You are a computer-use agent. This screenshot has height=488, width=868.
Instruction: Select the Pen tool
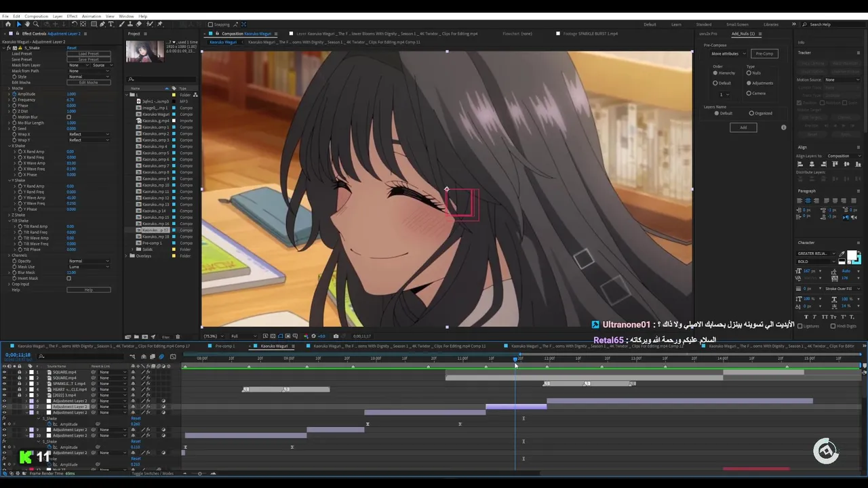[x=102, y=24]
